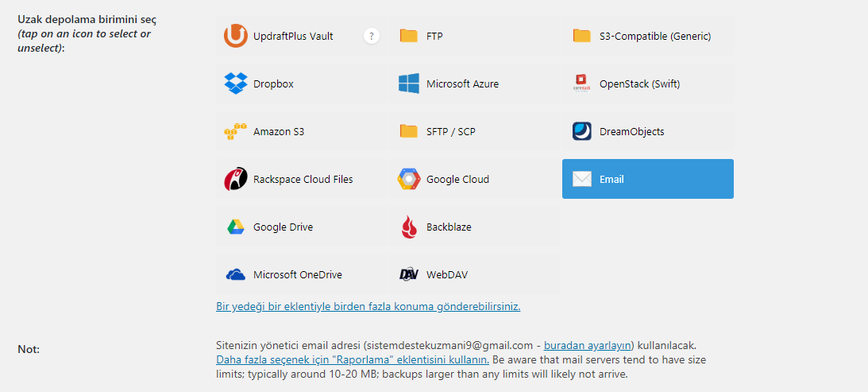Click the sistemdestekuzmani9@gmail.com address text

click(x=451, y=345)
